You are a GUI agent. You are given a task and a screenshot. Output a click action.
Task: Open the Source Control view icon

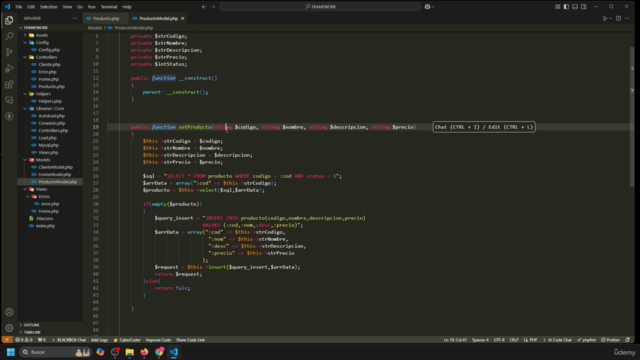(x=9, y=52)
